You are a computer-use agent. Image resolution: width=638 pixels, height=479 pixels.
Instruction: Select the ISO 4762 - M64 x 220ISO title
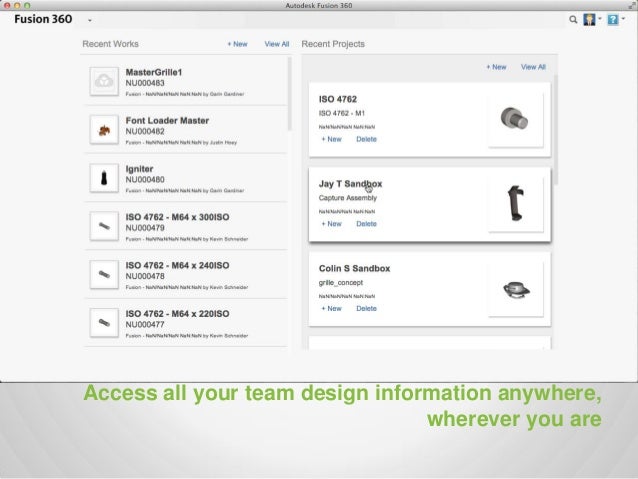point(177,314)
